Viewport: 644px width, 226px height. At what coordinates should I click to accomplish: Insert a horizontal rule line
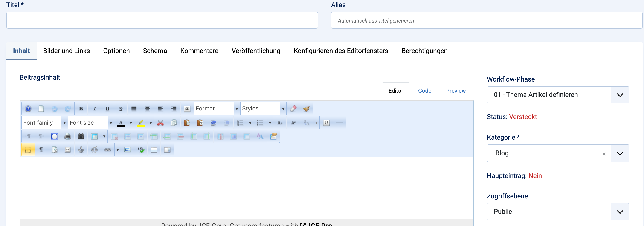click(x=339, y=123)
